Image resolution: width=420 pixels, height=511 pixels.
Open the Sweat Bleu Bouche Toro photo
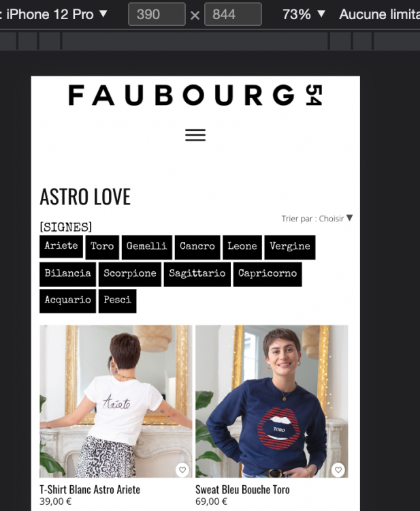(272, 401)
